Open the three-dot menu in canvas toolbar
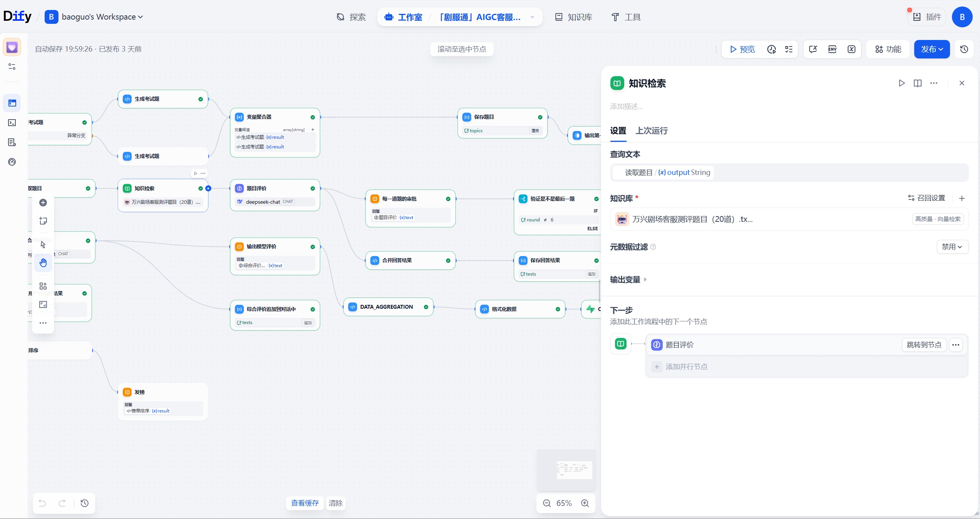 coord(43,323)
